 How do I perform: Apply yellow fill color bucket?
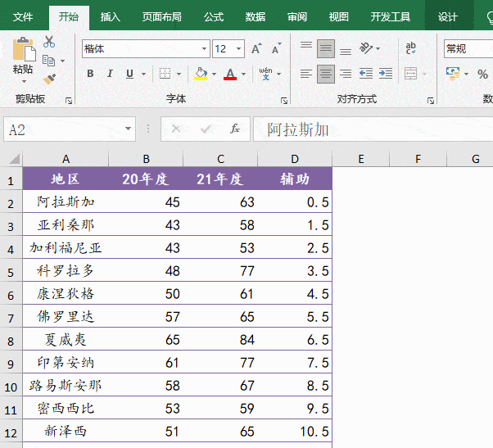(x=201, y=74)
